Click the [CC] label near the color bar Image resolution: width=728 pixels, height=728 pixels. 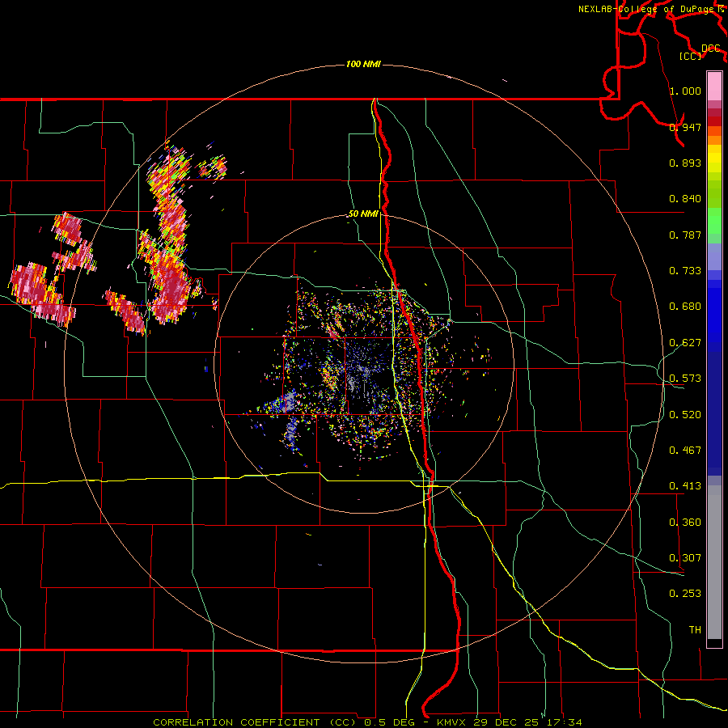(x=691, y=56)
